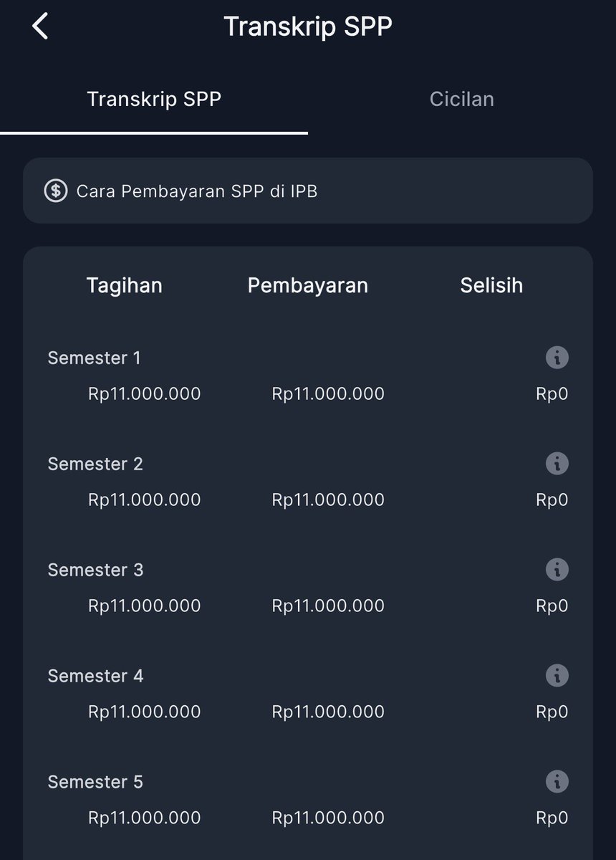The height and width of the screenshot is (860, 616).
Task: Open Semester 4 info icon
Action: (x=557, y=675)
